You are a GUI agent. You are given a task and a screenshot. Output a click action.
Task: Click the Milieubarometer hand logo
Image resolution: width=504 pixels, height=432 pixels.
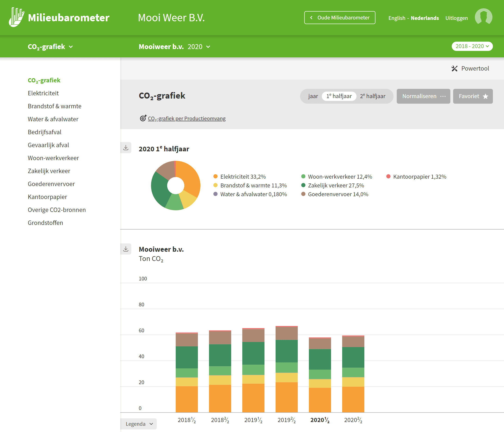click(17, 17)
